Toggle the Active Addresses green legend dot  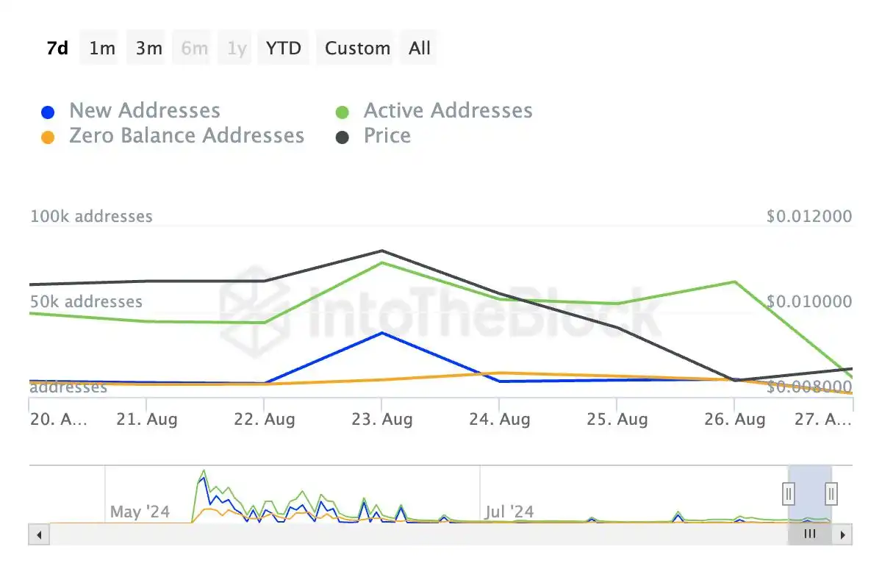pos(342,112)
